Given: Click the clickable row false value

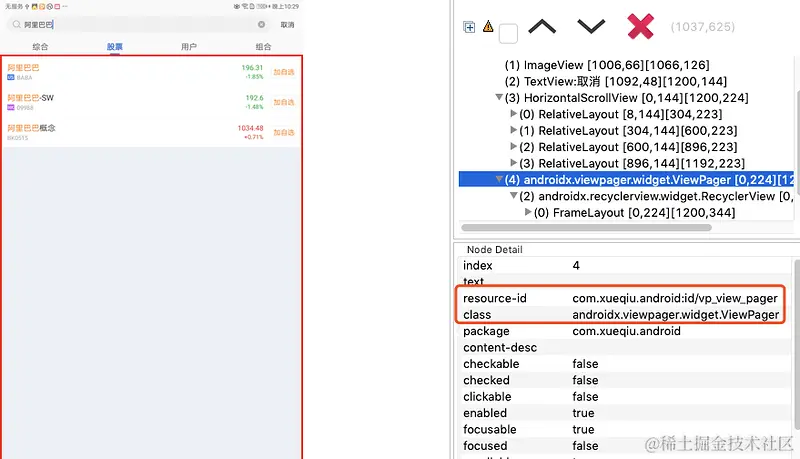Looking at the screenshot, I should click(585, 396).
